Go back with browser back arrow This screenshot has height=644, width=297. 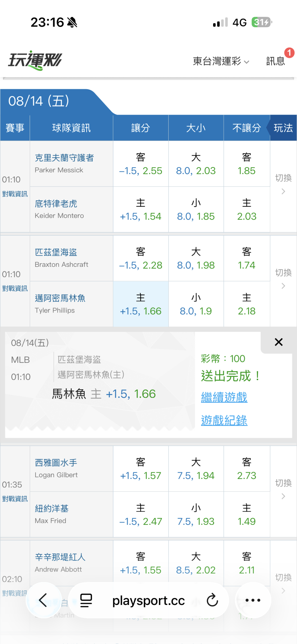coord(43,600)
